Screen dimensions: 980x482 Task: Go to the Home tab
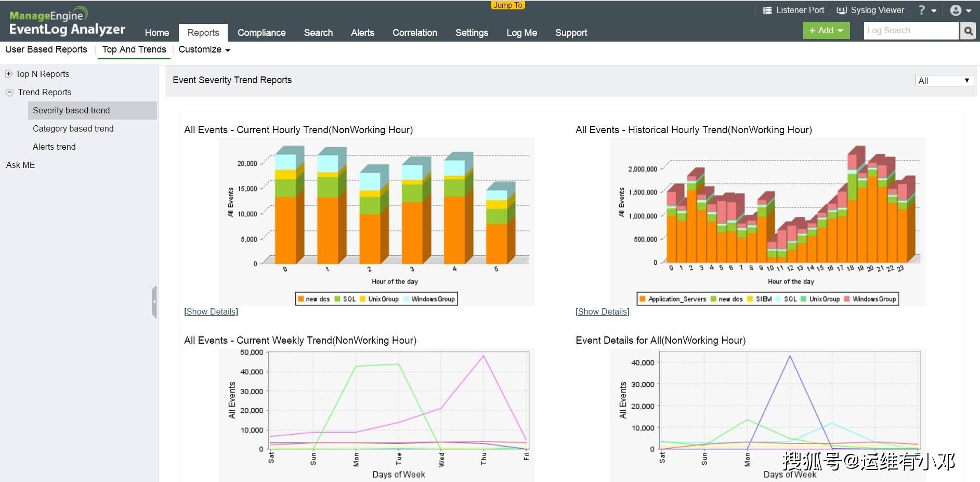click(157, 33)
